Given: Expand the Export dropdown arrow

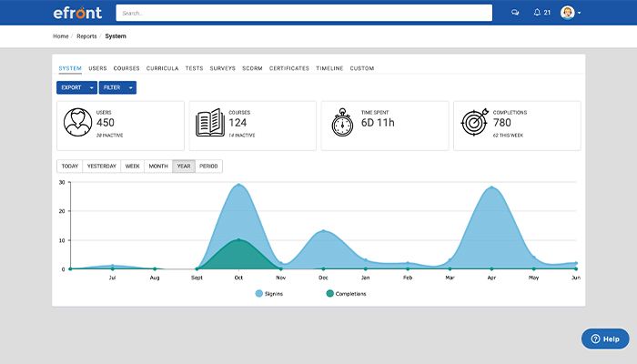Looking at the screenshot, I should tap(91, 87).
